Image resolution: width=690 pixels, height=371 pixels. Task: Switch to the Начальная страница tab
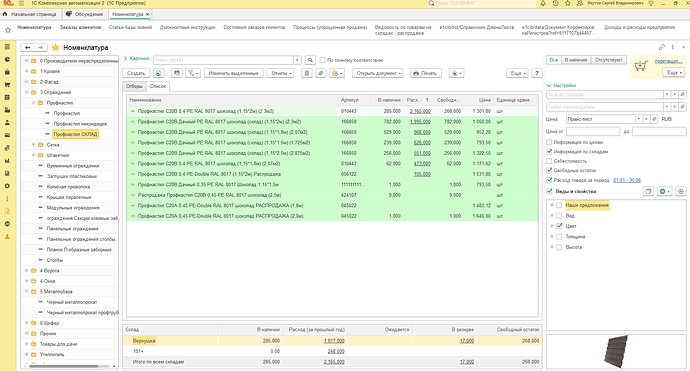[x=30, y=14]
